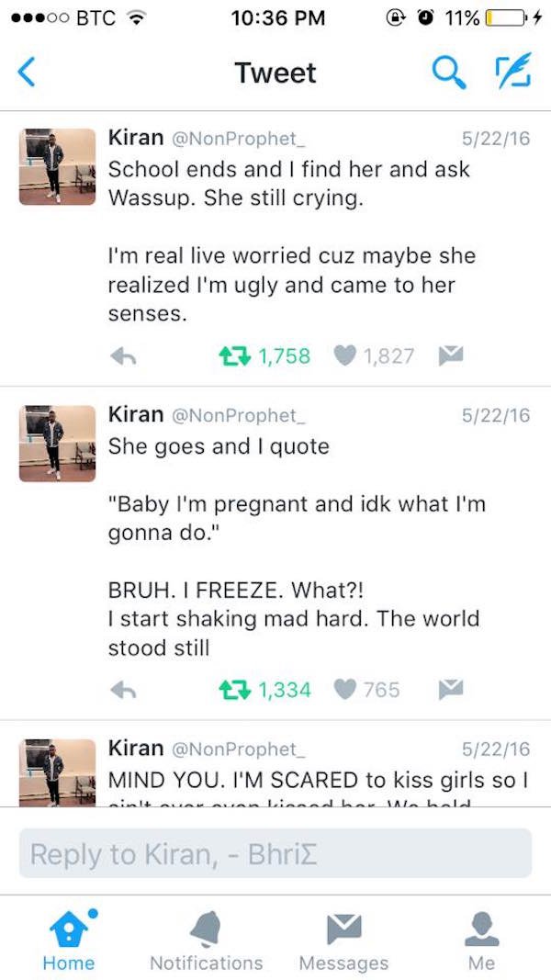Send 'School ends' tweet via message icon
The image size is (551, 980).
click(451, 355)
